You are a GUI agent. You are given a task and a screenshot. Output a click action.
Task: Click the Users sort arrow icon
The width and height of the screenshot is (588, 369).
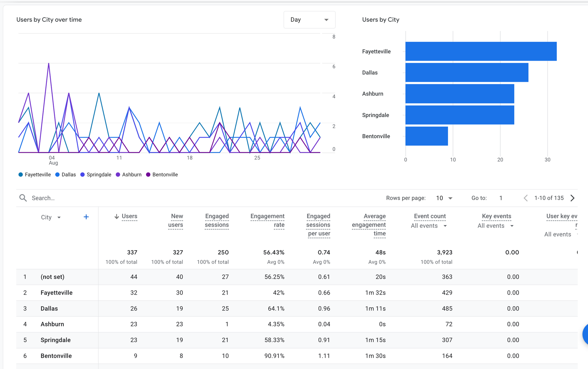pos(116,217)
